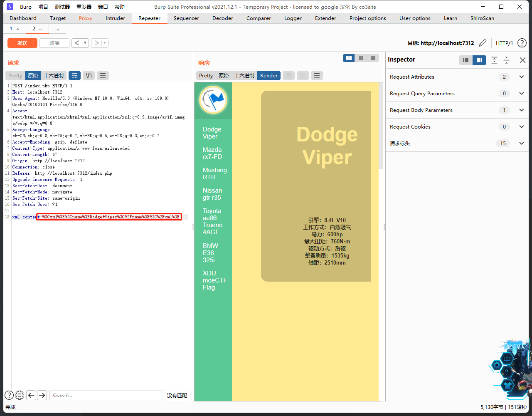The image size is (532, 416).
Task: Switch response view to Pretty
Action: pyautogui.click(x=206, y=75)
